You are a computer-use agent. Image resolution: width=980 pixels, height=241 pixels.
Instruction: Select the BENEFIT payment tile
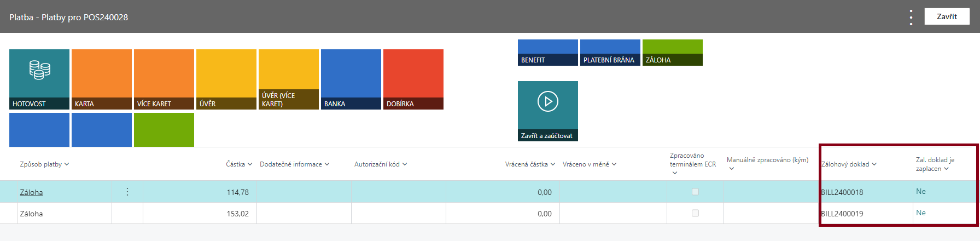coord(548,53)
